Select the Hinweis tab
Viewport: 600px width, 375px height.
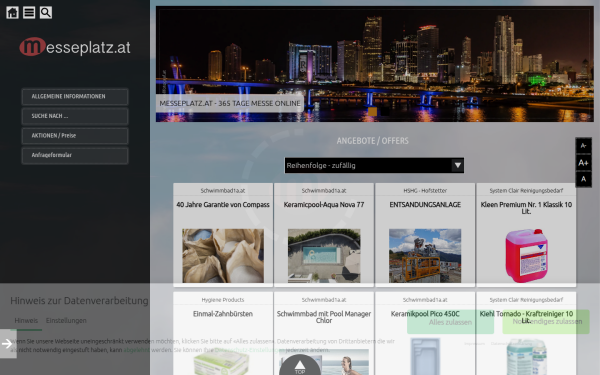click(x=26, y=321)
